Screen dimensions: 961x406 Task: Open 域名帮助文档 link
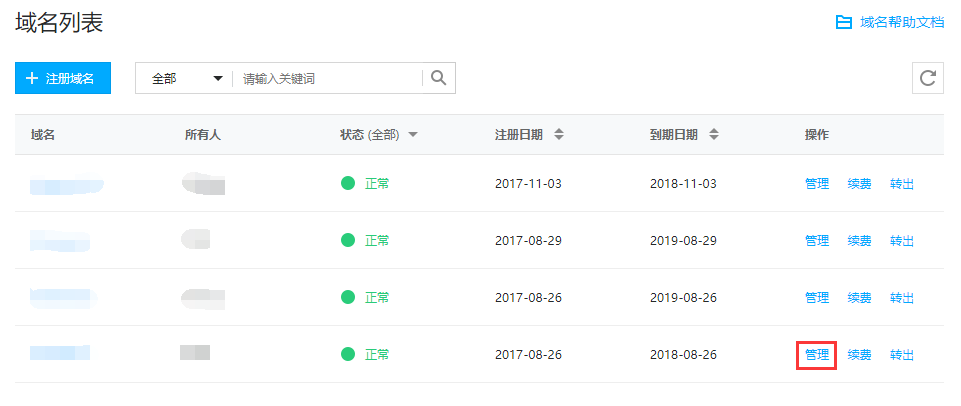tap(901, 22)
